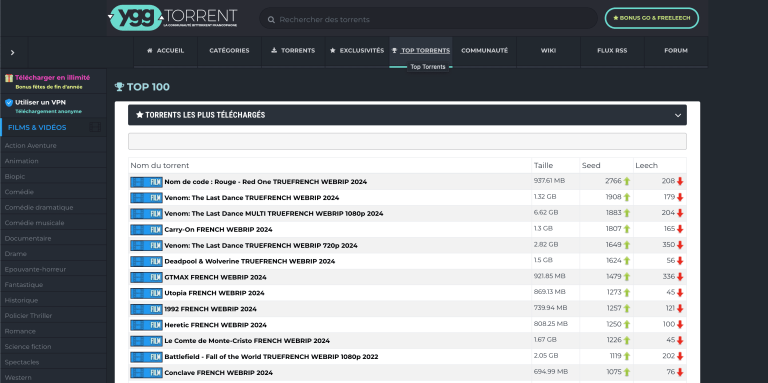The width and height of the screenshot is (768, 383).
Task: Click the FILM icon for Battlefield row
Action: (x=146, y=357)
